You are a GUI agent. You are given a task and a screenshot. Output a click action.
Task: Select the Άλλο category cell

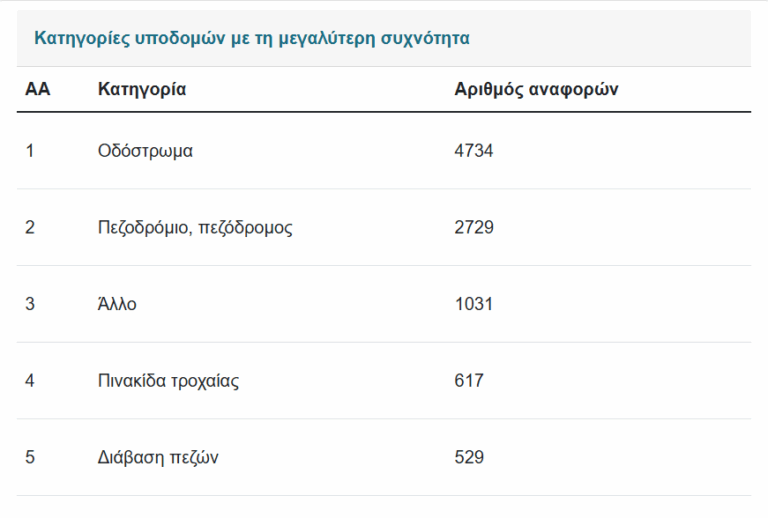coord(117,304)
